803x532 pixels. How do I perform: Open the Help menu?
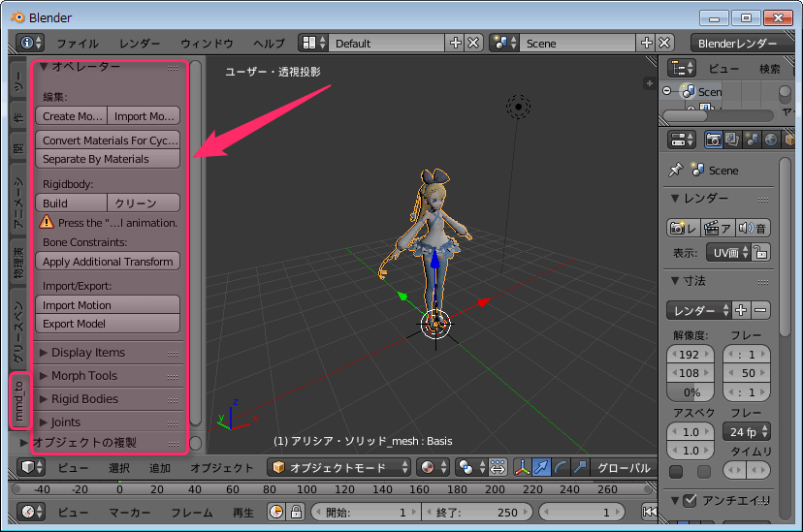coord(269,44)
